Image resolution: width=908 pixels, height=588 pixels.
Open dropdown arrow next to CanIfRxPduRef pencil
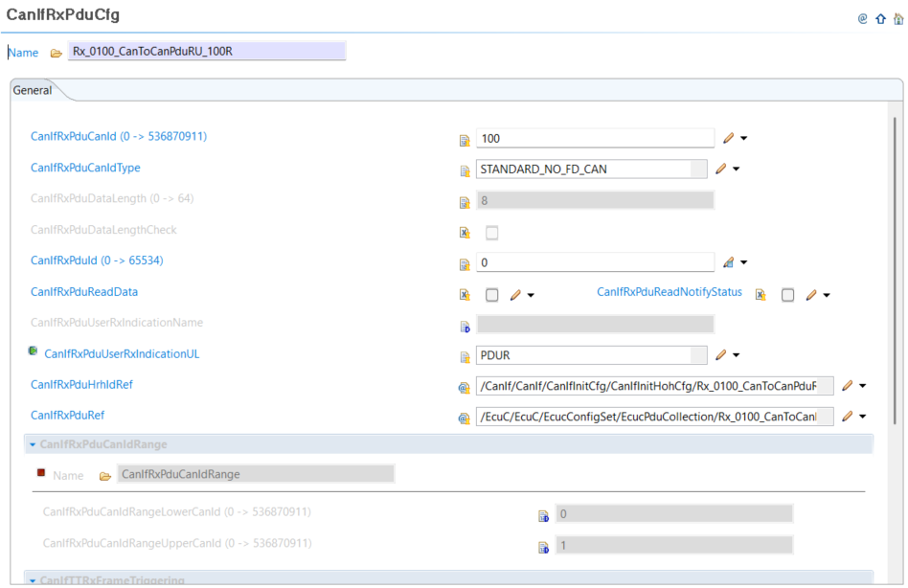point(863,417)
